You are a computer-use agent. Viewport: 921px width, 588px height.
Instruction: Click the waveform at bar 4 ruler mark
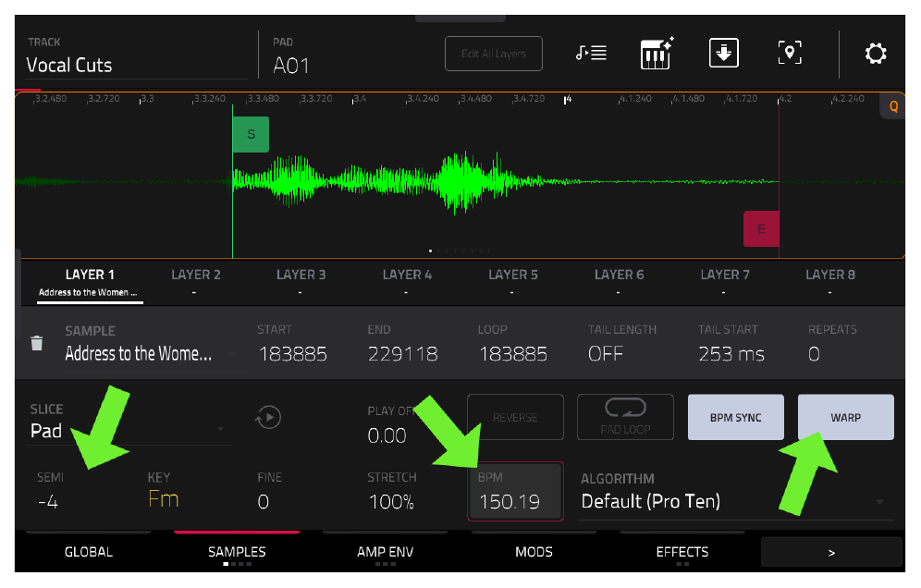(568, 99)
